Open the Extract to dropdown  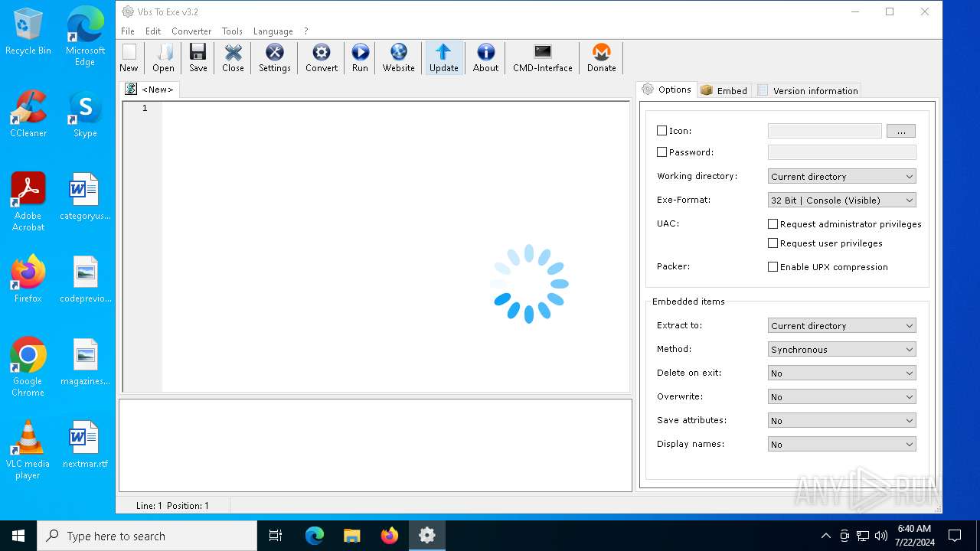click(842, 325)
